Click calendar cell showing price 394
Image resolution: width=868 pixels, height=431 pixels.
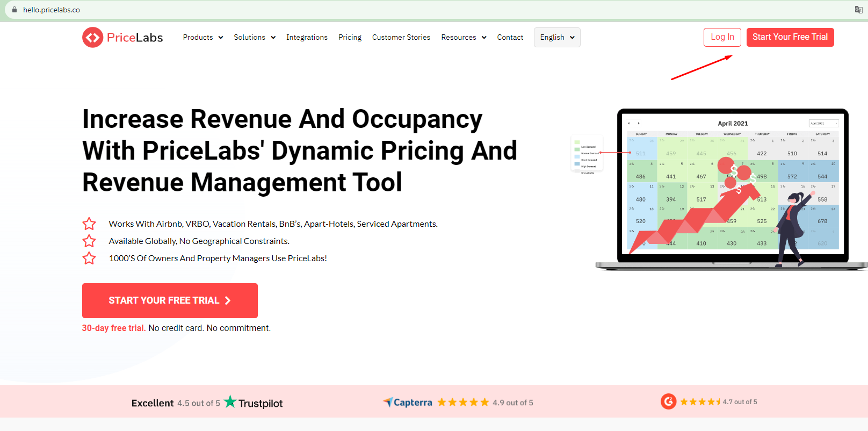click(x=672, y=193)
